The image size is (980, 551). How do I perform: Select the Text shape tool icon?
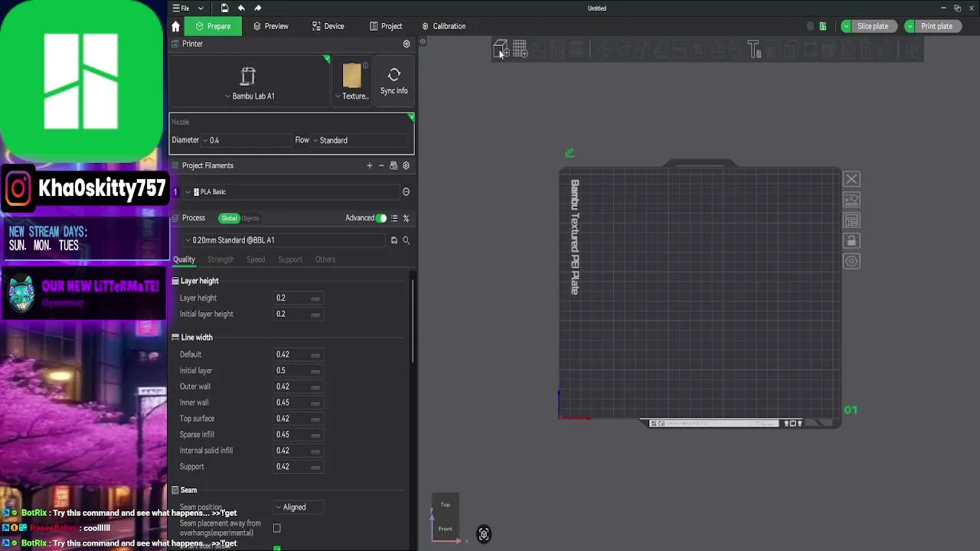point(754,50)
